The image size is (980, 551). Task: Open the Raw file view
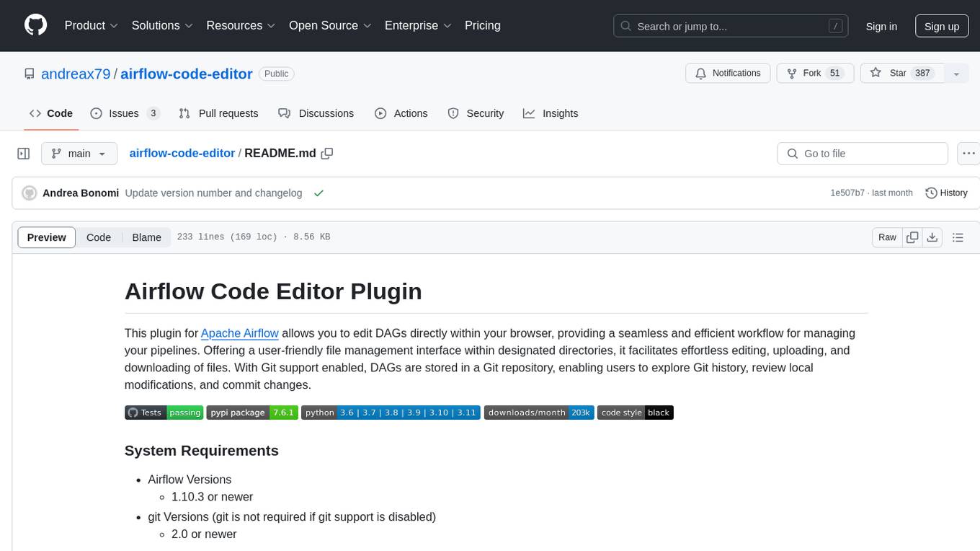point(887,237)
